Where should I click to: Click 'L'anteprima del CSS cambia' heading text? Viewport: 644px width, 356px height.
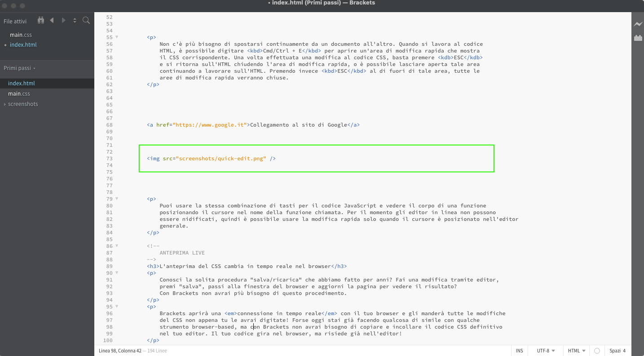(201, 266)
